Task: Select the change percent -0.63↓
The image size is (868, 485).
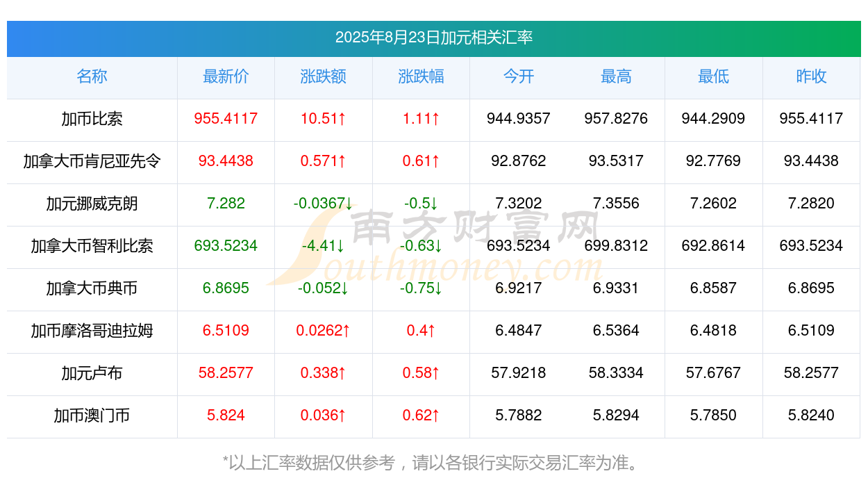Action: 421,246
